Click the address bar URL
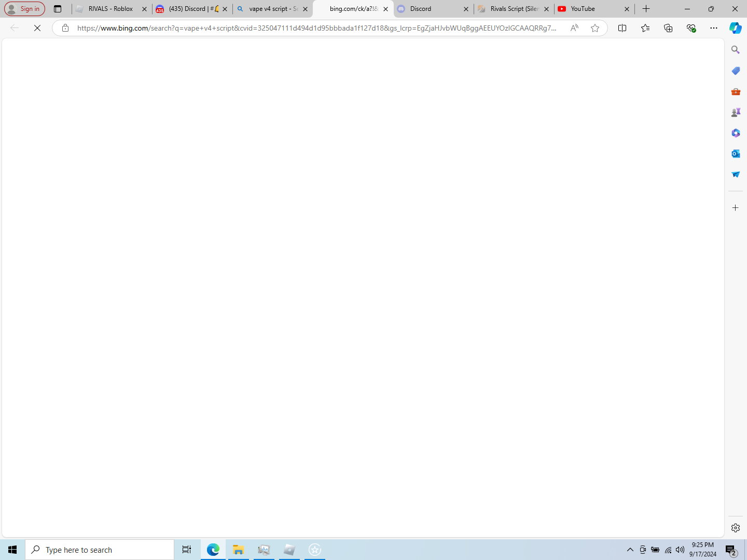 (316, 28)
